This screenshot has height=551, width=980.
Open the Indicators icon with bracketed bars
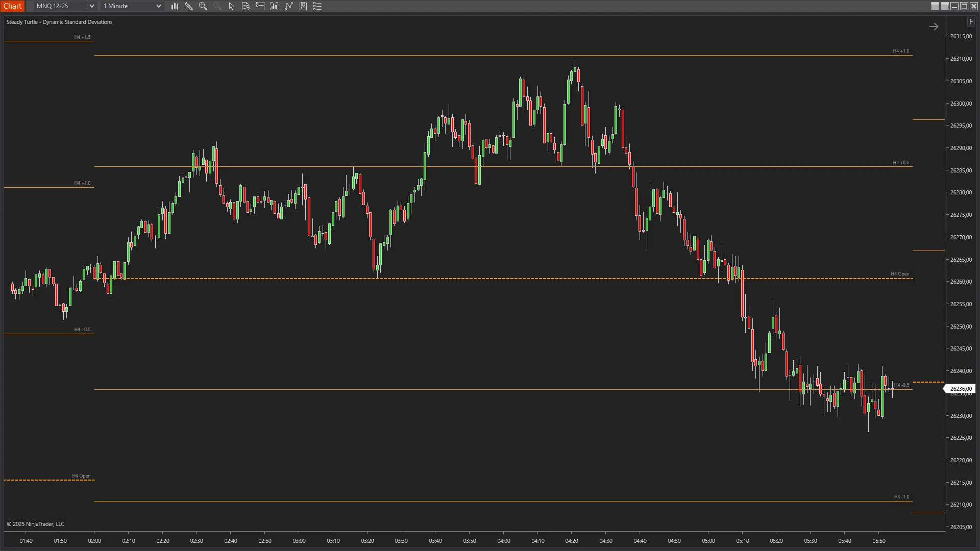(x=275, y=6)
